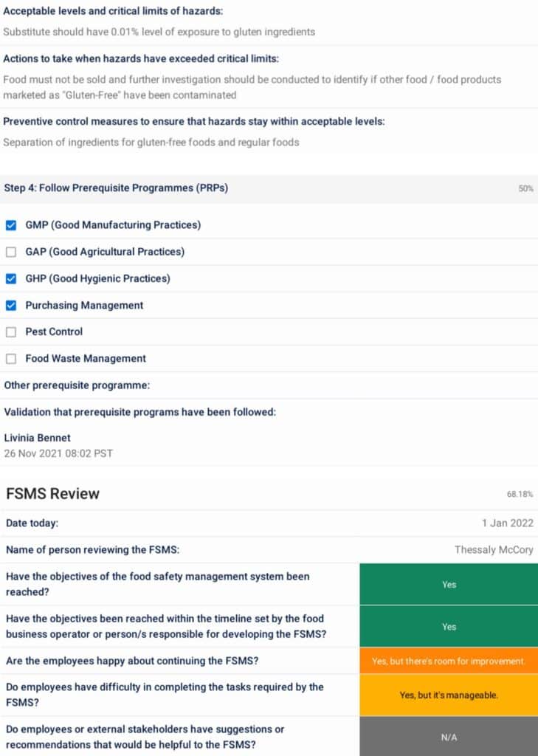Edit the acceptable levels gluten exposure text
This screenshot has height=756, width=538.
(x=159, y=32)
